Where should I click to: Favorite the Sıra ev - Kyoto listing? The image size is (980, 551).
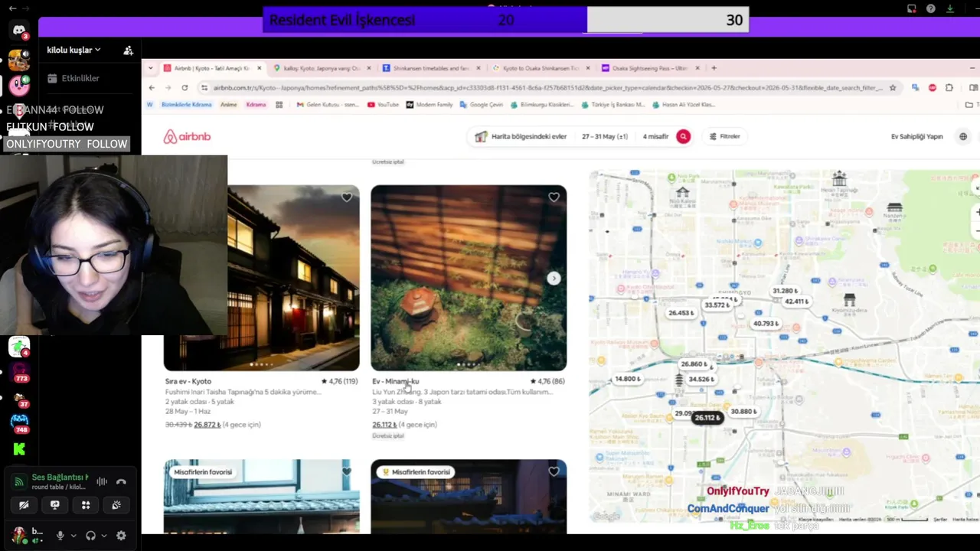click(x=347, y=197)
